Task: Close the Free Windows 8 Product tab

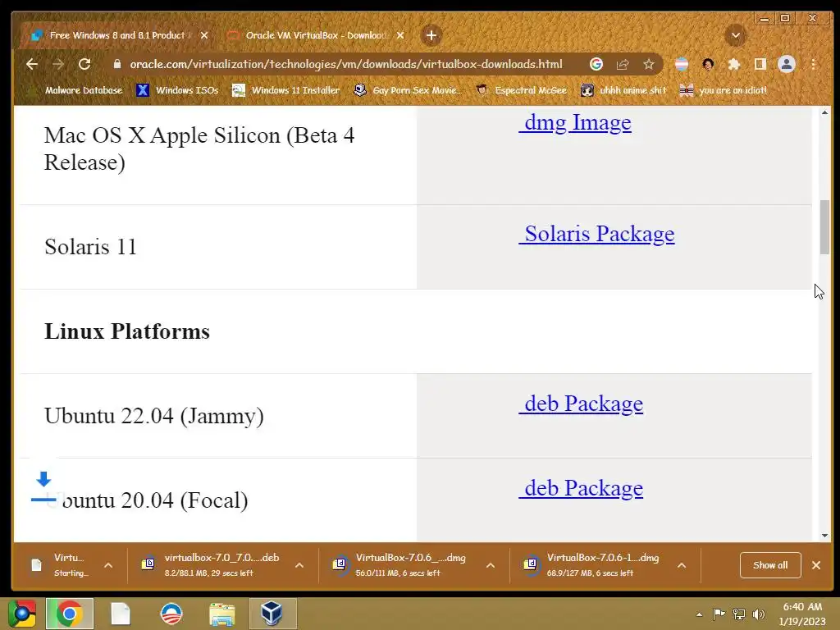Action: pyautogui.click(x=204, y=35)
